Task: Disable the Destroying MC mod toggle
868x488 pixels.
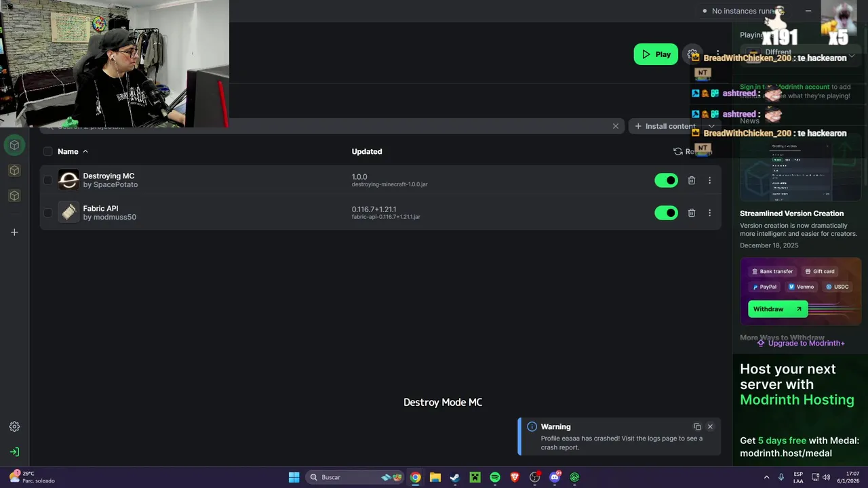Action: (x=666, y=180)
